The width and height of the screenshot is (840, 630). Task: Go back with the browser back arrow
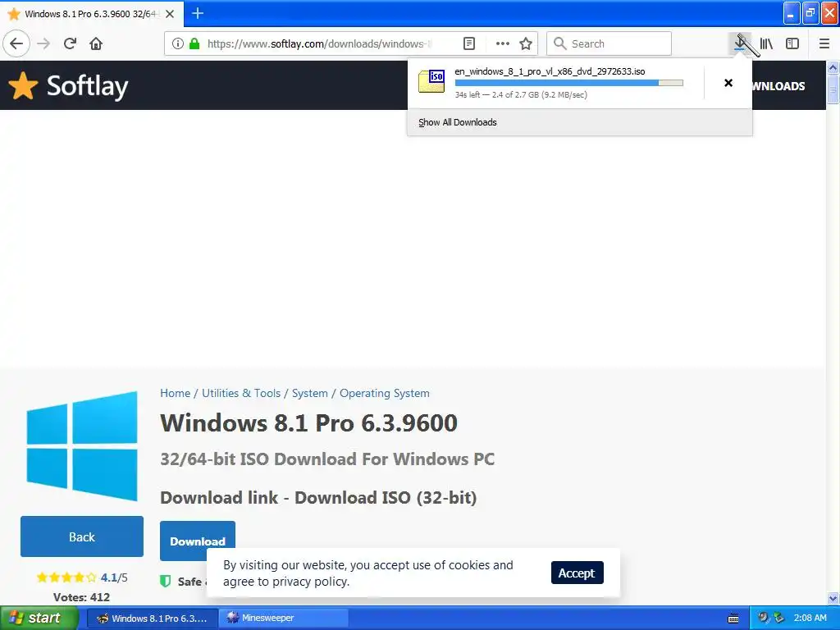tap(16, 43)
